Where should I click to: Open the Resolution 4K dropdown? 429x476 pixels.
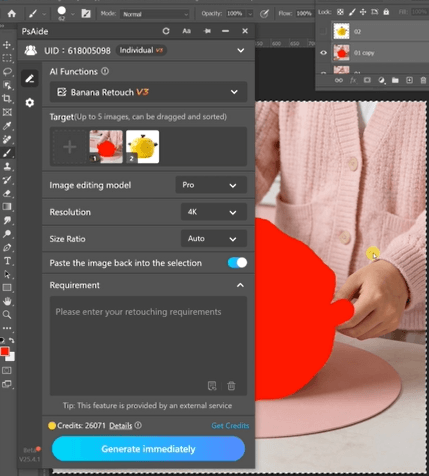(x=214, y=212)
